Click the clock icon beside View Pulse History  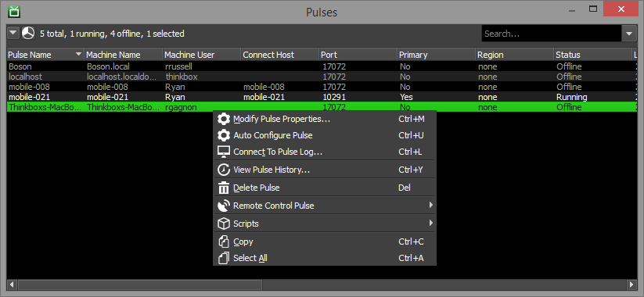click(x=224, y=170)
